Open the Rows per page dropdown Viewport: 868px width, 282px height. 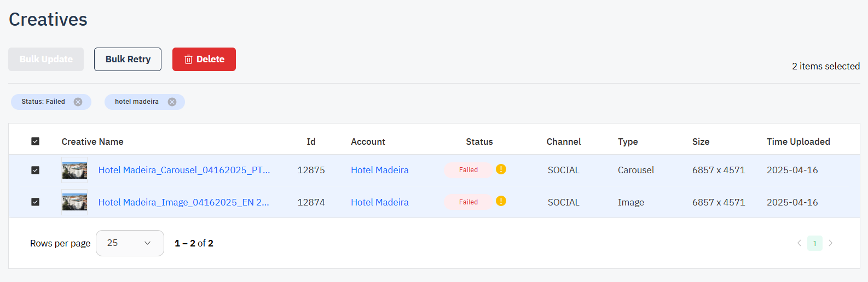130,243
